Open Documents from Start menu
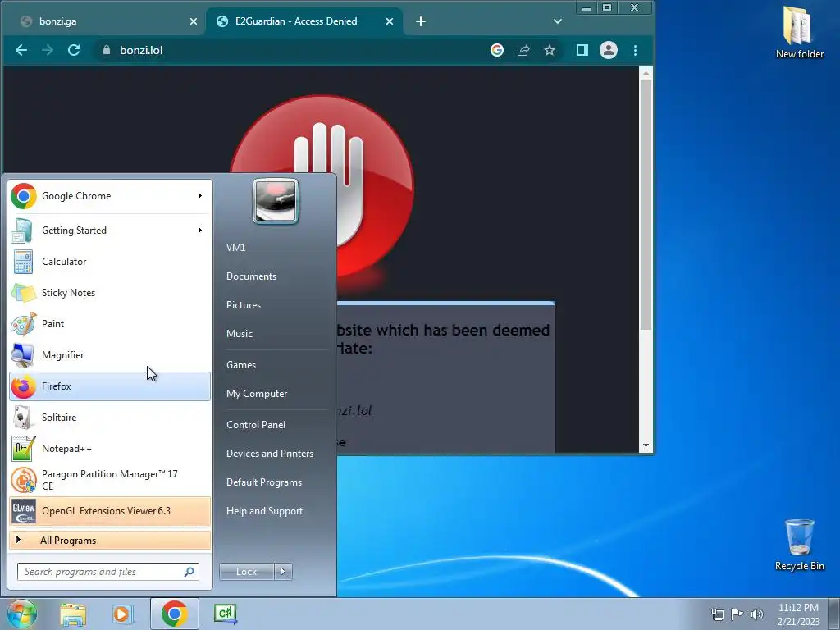 [251, 276]
